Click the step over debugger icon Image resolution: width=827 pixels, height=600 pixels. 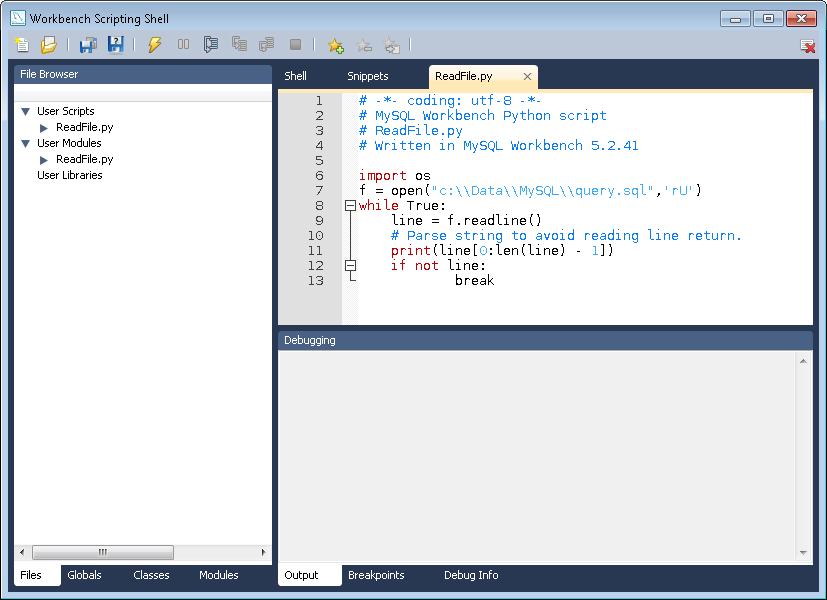tap(211, 45)
